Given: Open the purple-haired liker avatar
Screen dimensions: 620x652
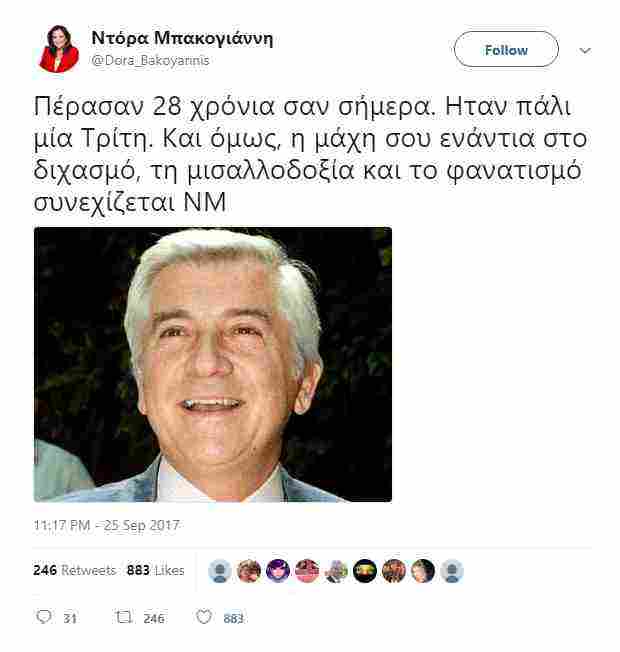Looking at the screenshot, I should (278, 571).
